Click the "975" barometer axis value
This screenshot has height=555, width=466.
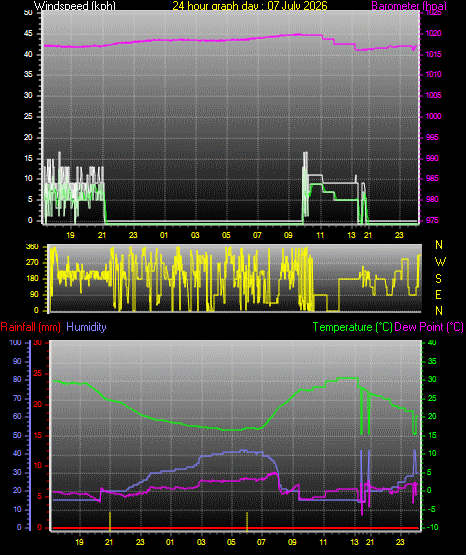point(432,220)
